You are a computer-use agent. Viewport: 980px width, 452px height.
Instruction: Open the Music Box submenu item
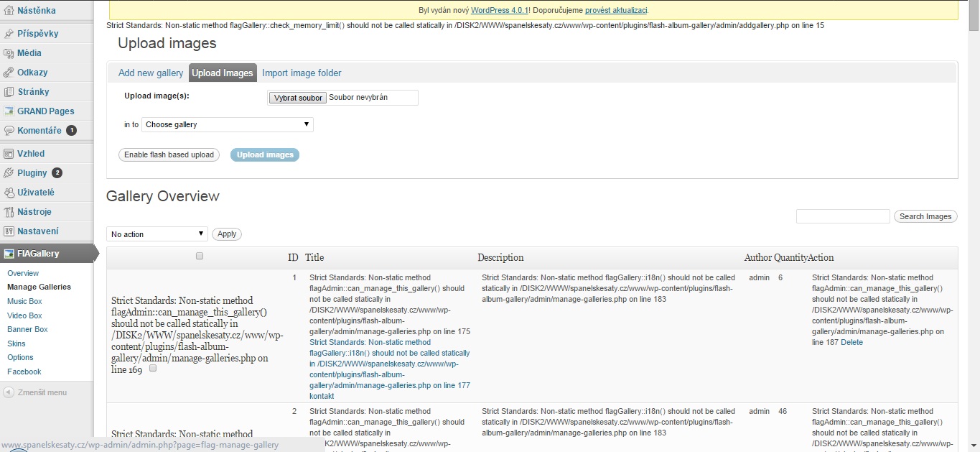point(24,301)
